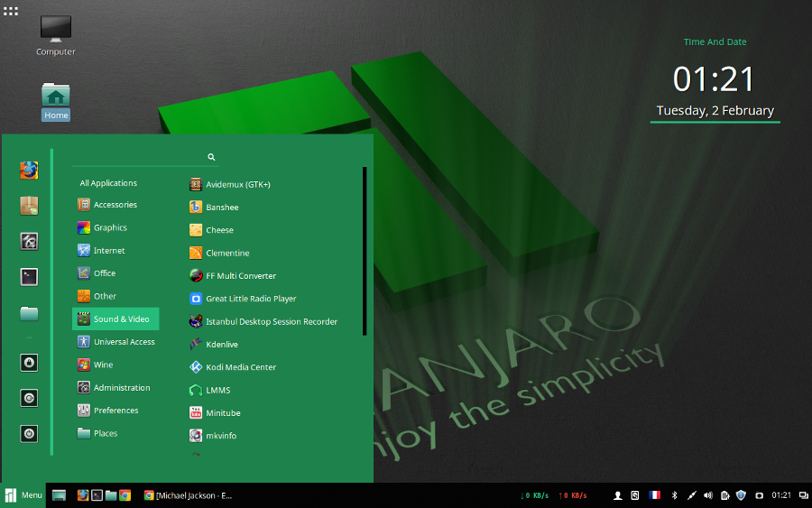
Task: Open the Office category
Action: pos(115,272)
